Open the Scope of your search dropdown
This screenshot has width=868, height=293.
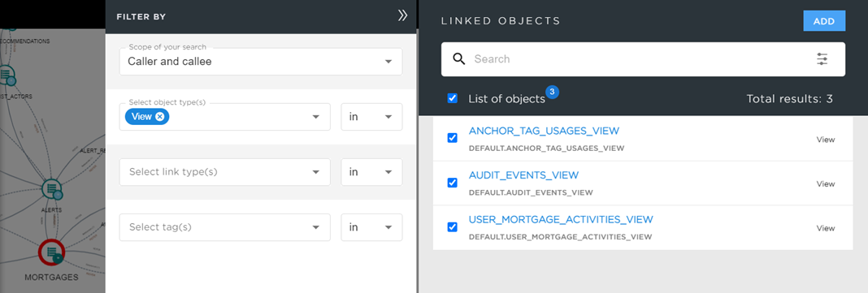pyautogui.click(x=261, y=62)
